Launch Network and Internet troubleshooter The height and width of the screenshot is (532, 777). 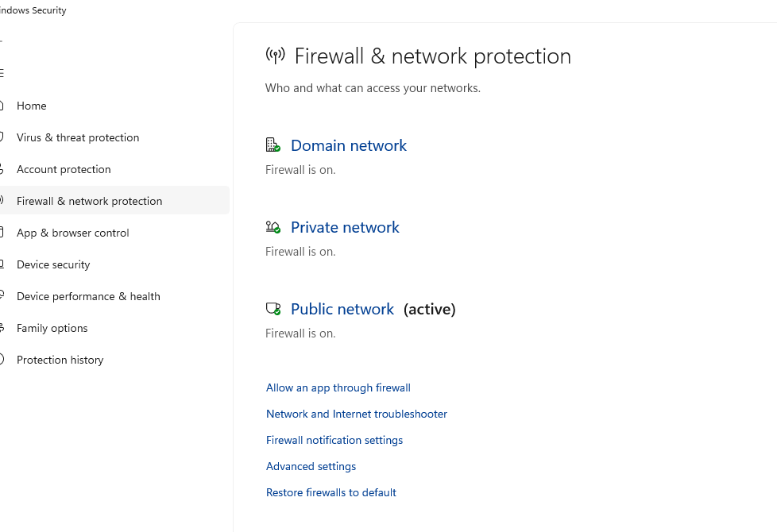tap(357, 414)
